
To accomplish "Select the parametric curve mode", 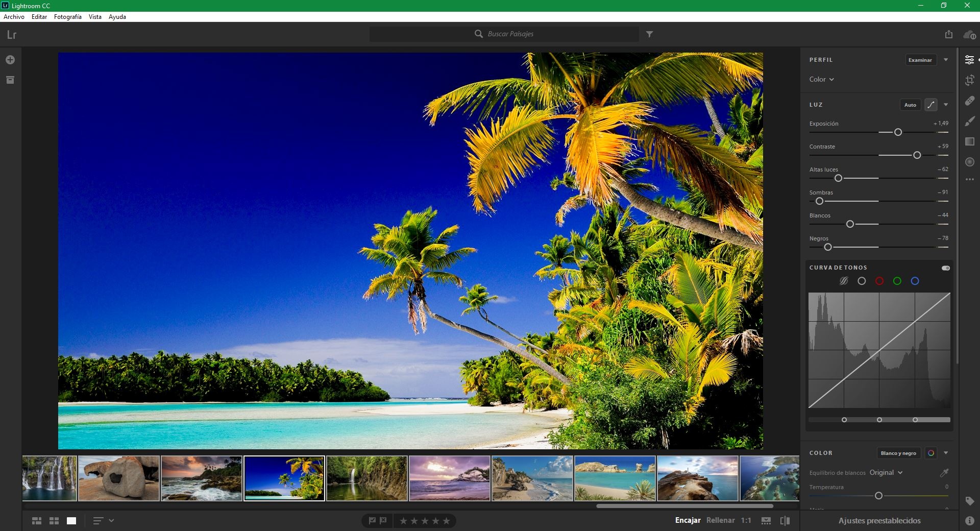I will 844,281.
